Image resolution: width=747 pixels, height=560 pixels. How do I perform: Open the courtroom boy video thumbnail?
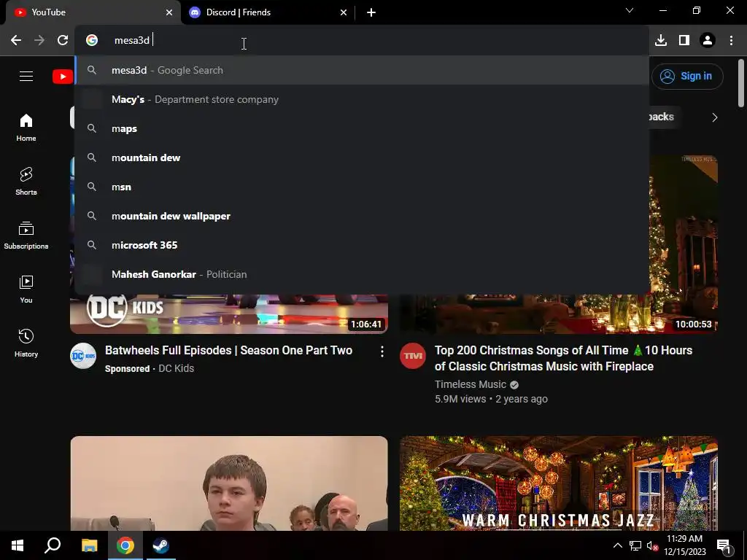(x=229, y=483)
